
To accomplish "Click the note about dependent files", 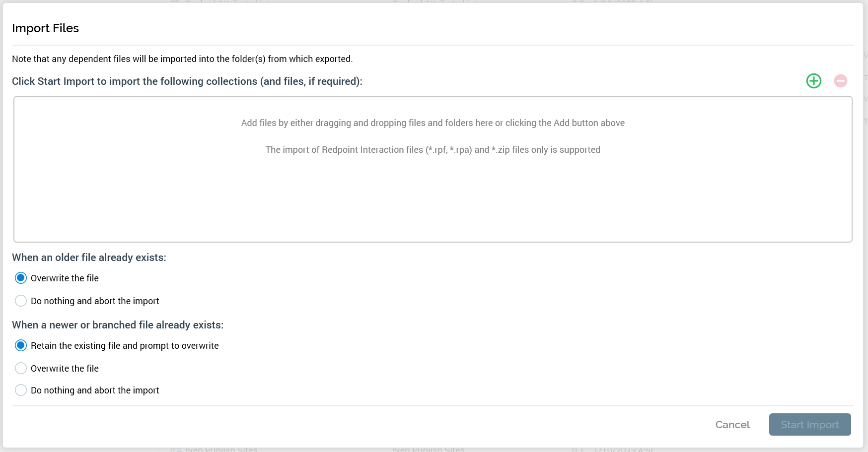I will click(182, 59).
